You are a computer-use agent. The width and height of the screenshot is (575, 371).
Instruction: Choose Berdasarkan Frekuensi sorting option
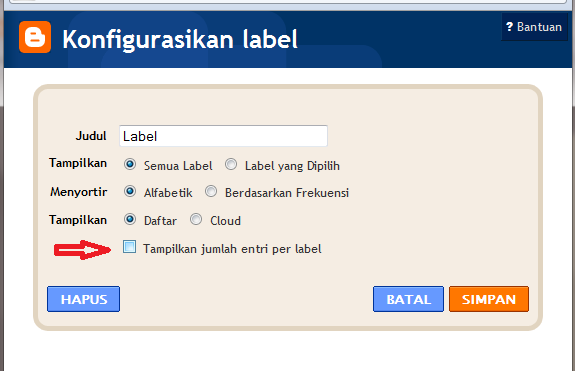tap(211, 191)
